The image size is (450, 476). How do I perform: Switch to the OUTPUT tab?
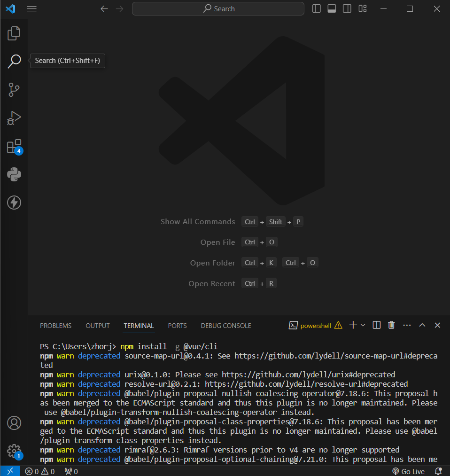point(97,326)
